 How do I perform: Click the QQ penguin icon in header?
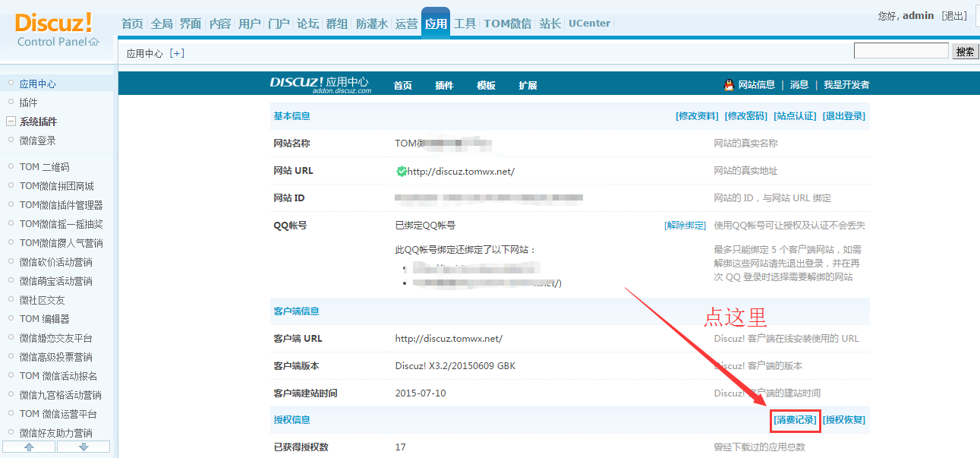(x=729, y=85)
